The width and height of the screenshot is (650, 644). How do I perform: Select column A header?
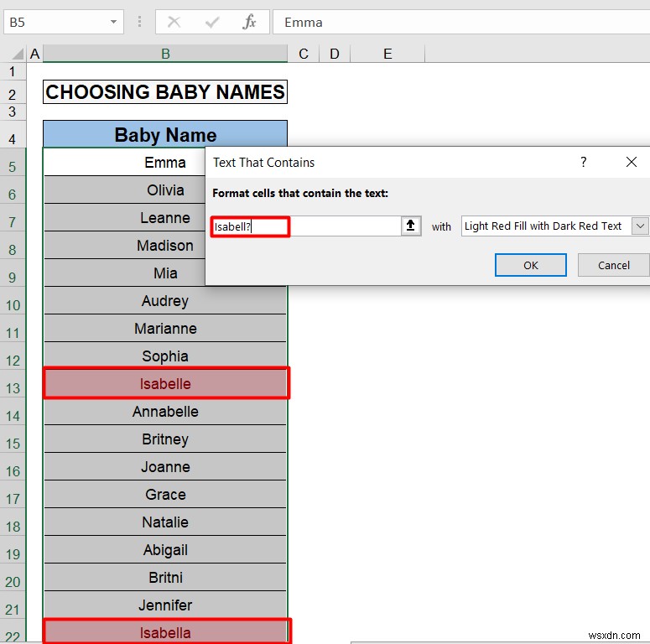point(35,54)
